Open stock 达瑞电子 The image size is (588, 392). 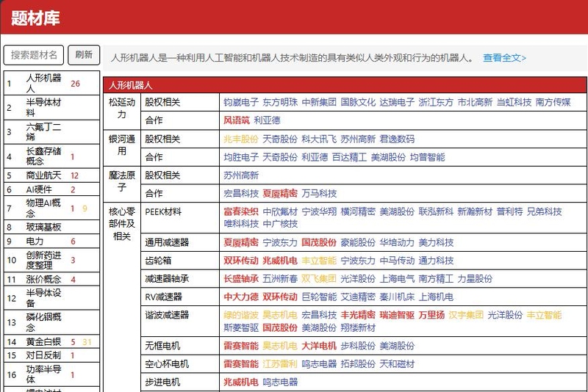point(397,102)
